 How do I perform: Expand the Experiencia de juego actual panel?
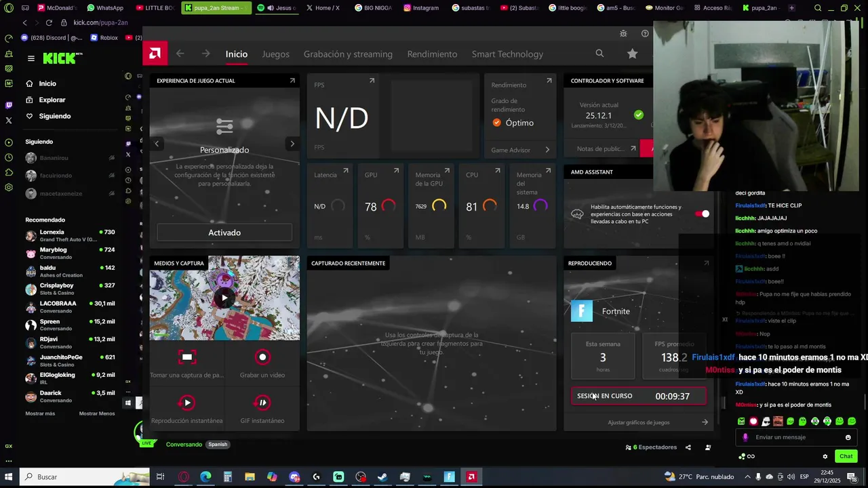292,81
